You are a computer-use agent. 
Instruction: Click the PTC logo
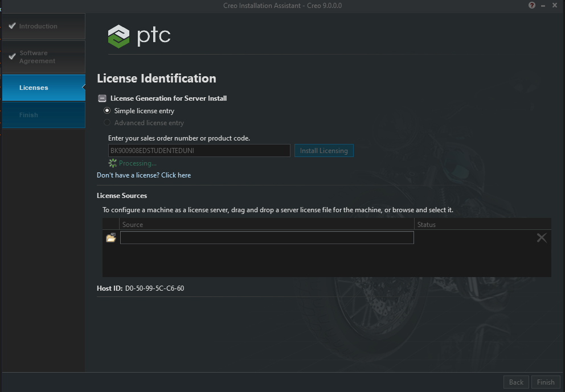click(140, 36)
